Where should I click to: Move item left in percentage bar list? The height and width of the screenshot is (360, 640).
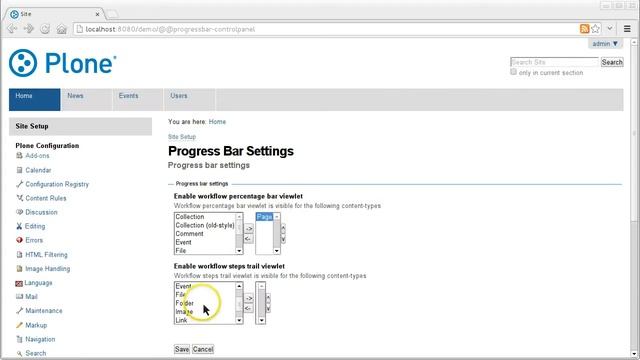click(248, 238)
